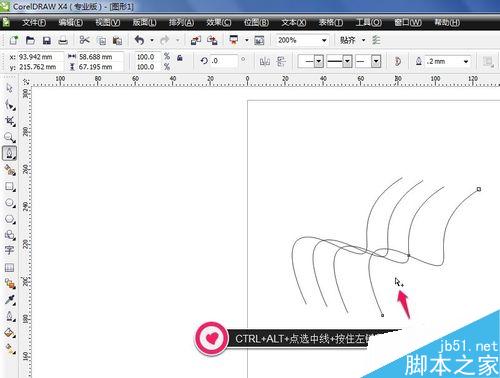Click the Welcome screen icon
500x378 pixels.
[259, 40]
